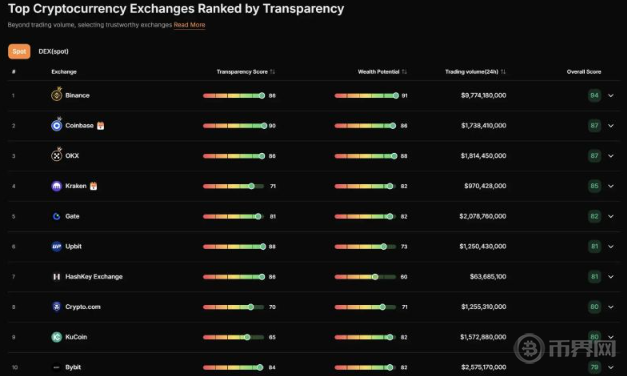Click Kraken trading volume $970,428,000
The image size is (627, 376).
tap(485, 186)
